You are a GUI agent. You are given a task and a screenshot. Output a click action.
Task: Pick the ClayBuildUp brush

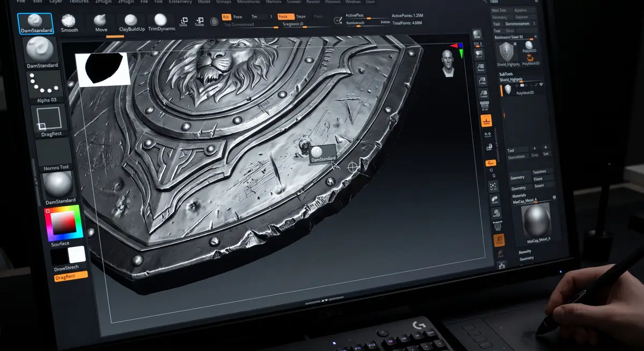pos(131,23)
